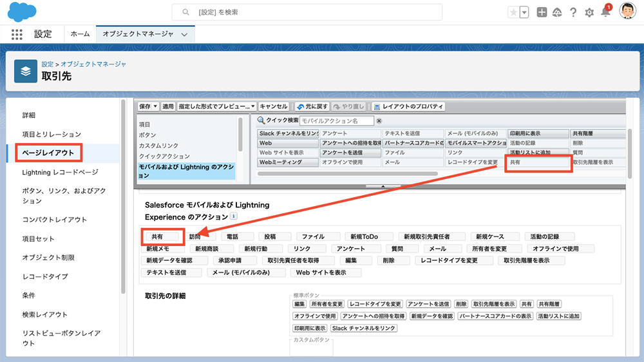Screen dimensions: 644x362
Task: Collapse the palette with the handle arrow
Action: [383, 186]
